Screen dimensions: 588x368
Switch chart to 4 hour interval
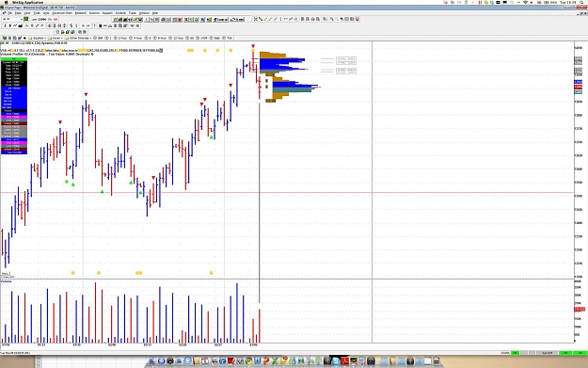[x=136, y=38]
